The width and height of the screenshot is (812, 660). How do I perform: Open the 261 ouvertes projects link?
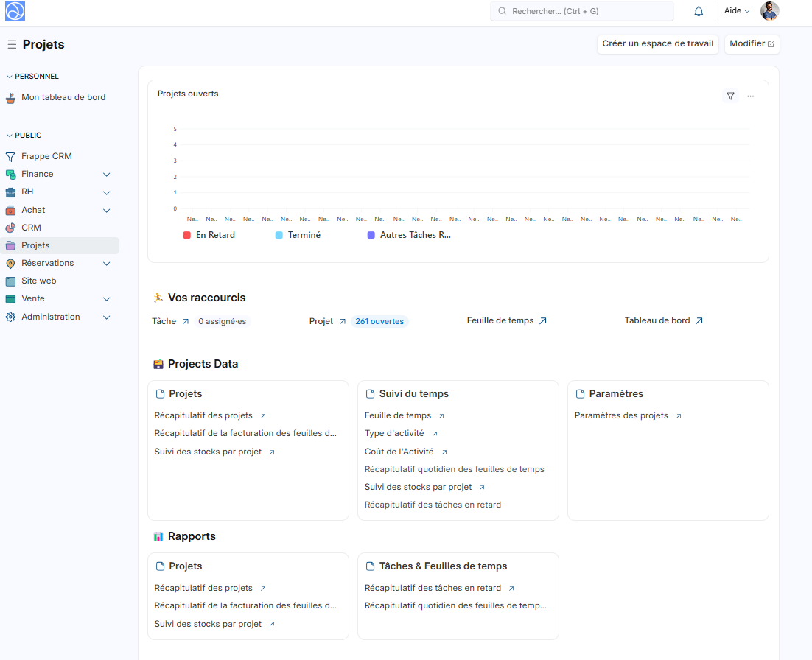click(x=379, y=320)
